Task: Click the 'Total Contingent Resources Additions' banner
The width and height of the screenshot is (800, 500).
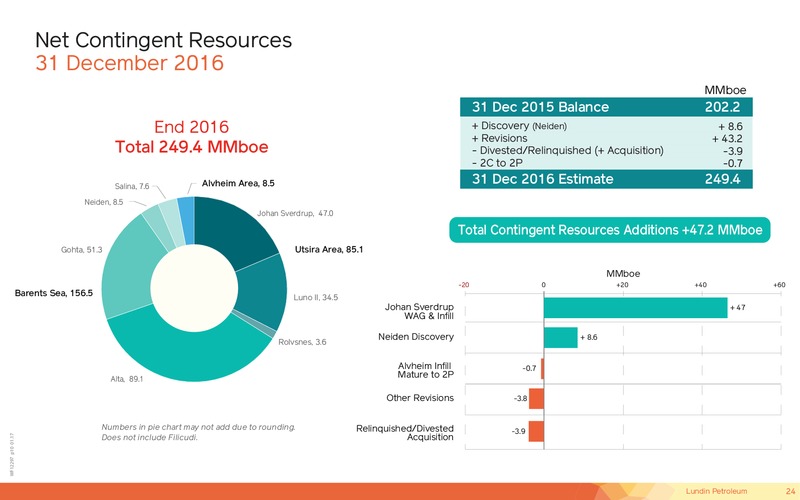Action: (x=610, y=230)
